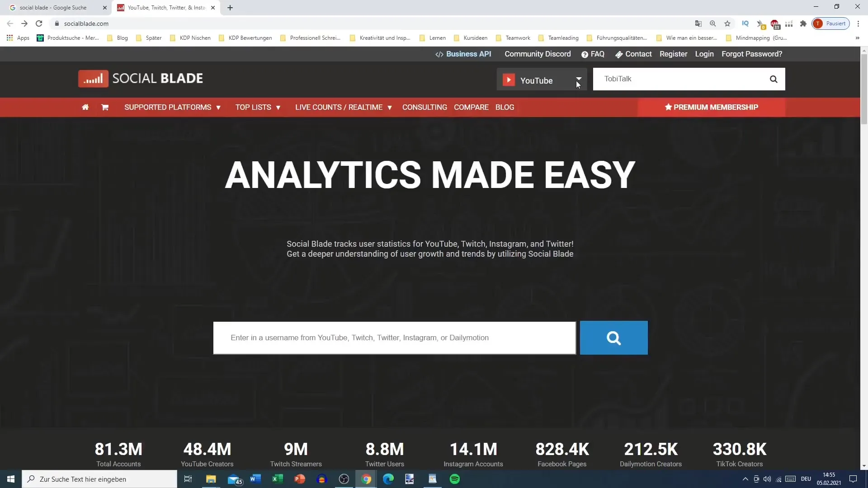Switch to the social blade Google Suche tab
This screenshot has height=488, width=868.
[x=54, y=8]
